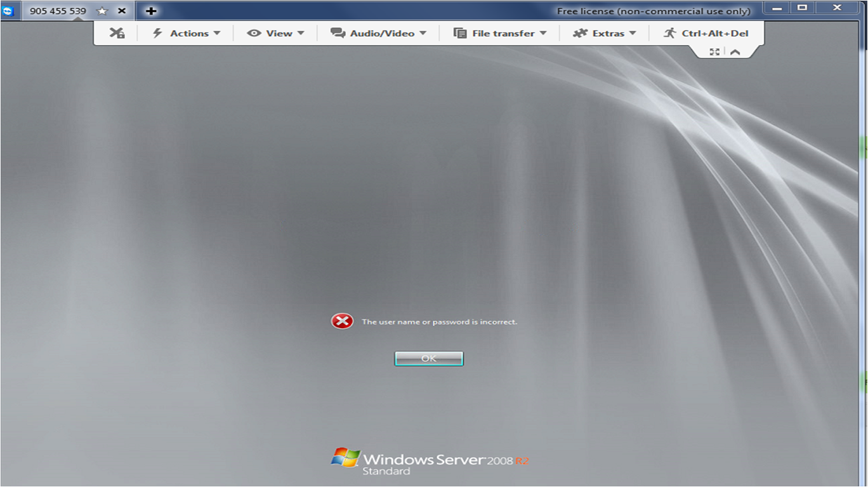Click the end session X lock icon
868x487 pixels.
[117, 33]
